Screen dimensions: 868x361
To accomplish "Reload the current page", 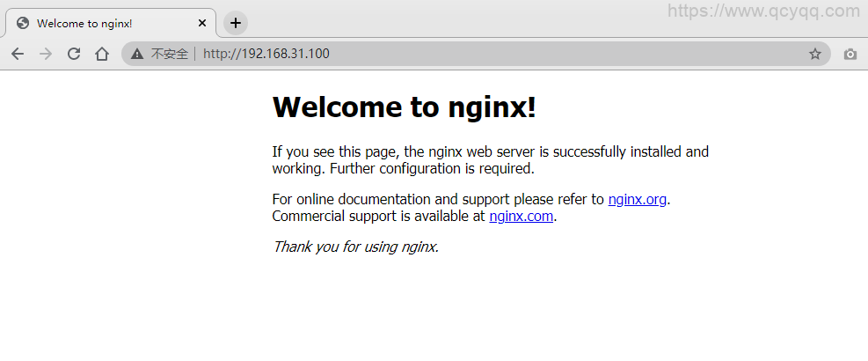I will tap(74, 54).
